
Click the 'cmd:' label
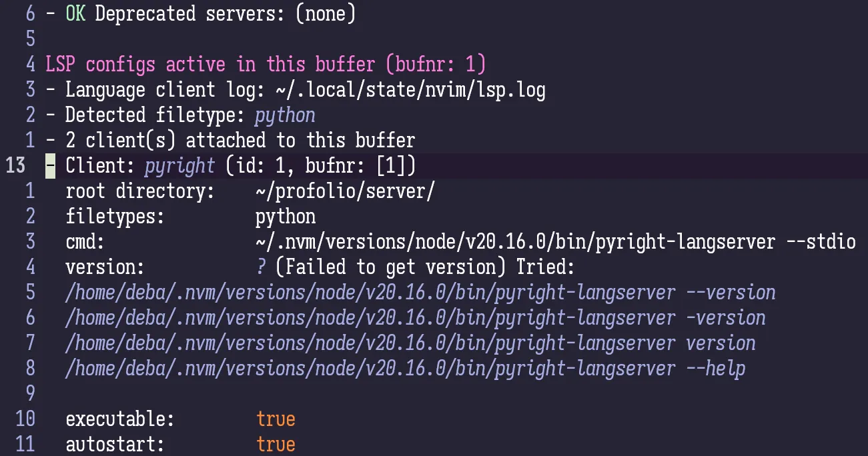click(x=85, y=242)
